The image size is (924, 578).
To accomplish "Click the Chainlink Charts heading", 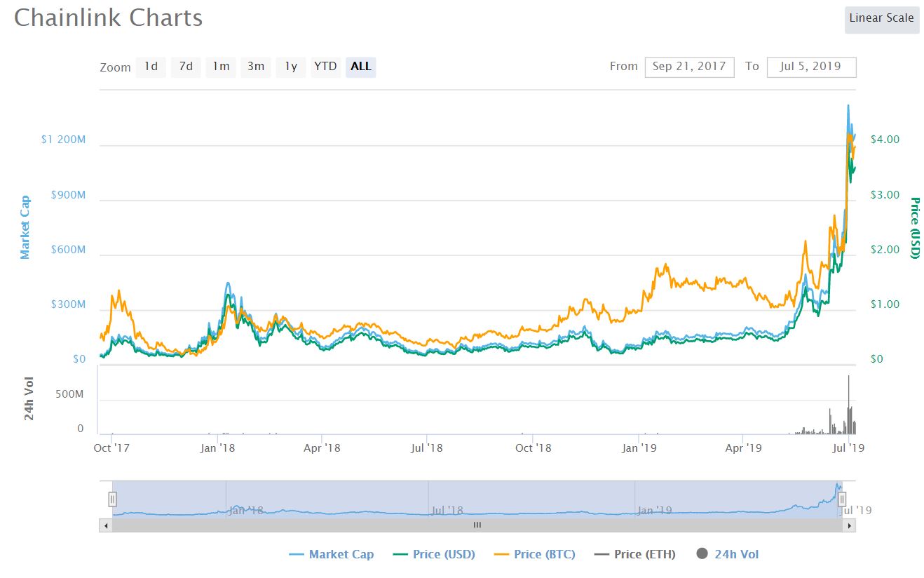I will 109,18.
